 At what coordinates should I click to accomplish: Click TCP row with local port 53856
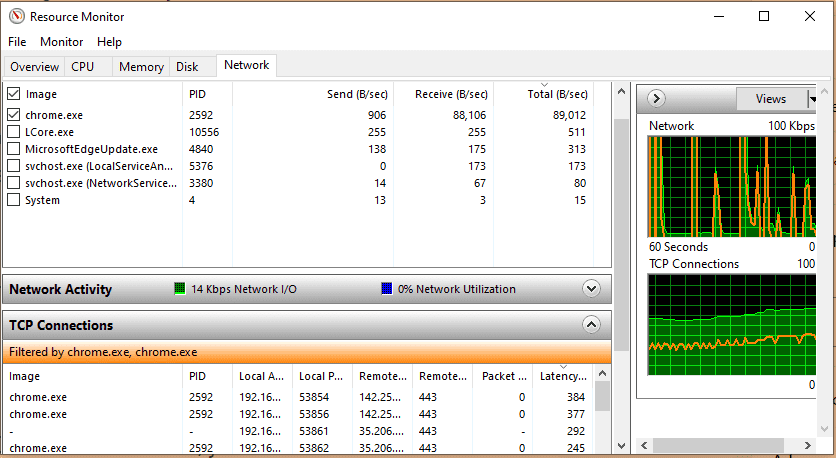(x=299, y=414)
